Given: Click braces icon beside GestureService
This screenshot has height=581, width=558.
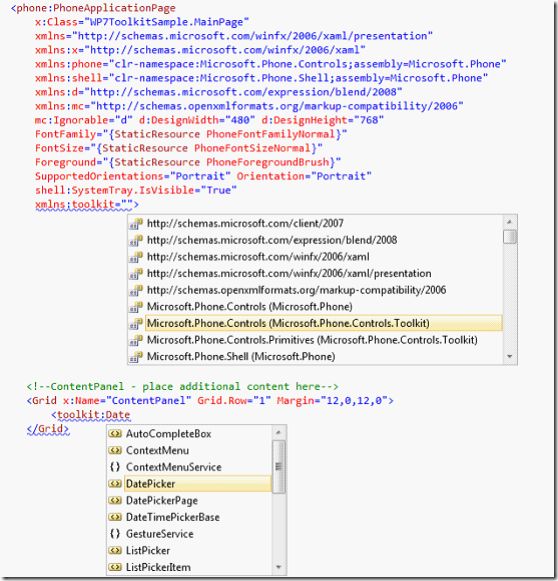Looking at the screenshot, I should coord(115,534).
